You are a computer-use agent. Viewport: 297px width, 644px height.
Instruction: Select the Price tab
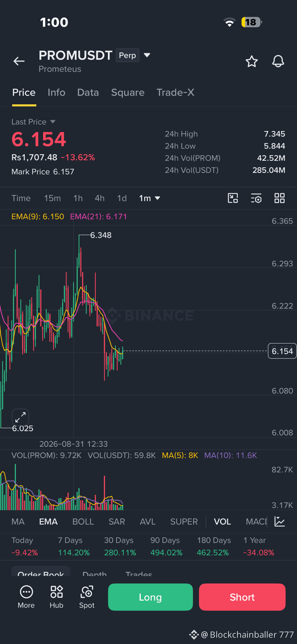pos(24,93)
